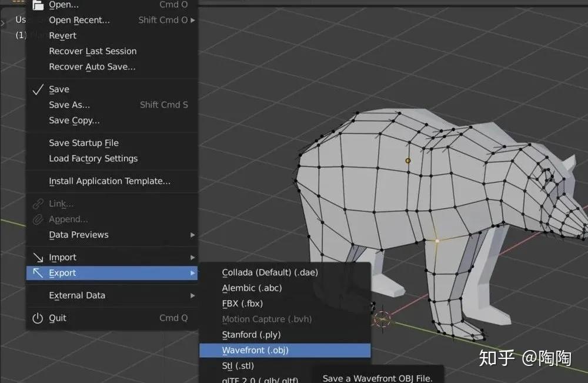Viewport: 588px width, 383px height.
Task: Select the orange highlighted vertex on bear's back
Action: (x=408, y=160)
